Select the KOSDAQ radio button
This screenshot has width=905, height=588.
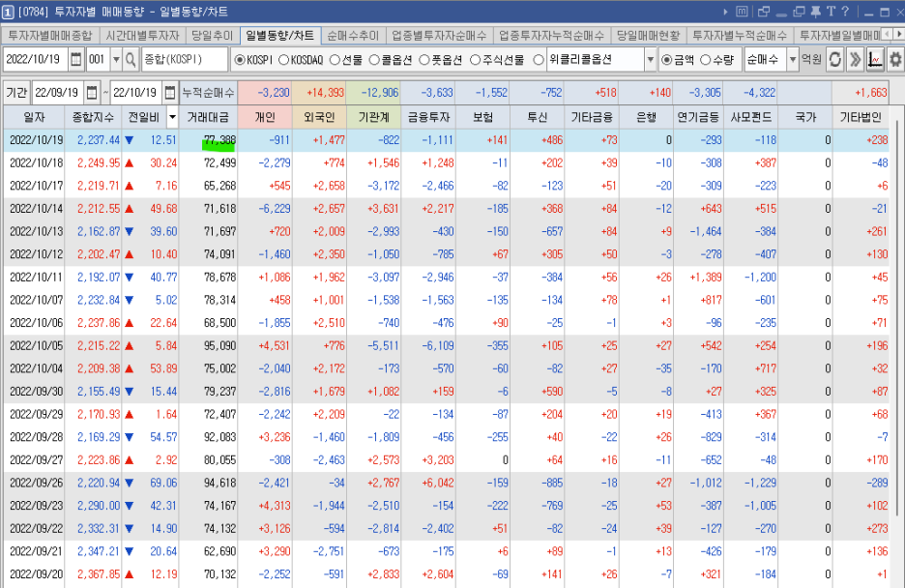(x=283, y=59)
